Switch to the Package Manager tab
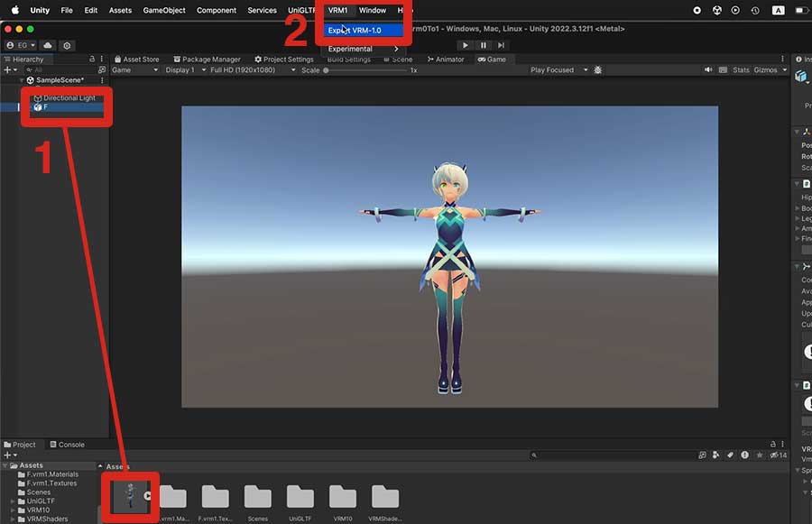 tap(208, 59)
